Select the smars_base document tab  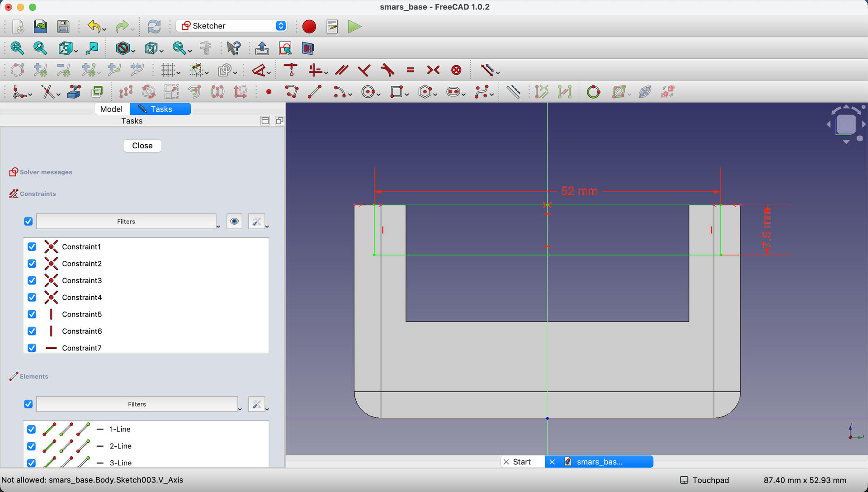pos(599,462)
